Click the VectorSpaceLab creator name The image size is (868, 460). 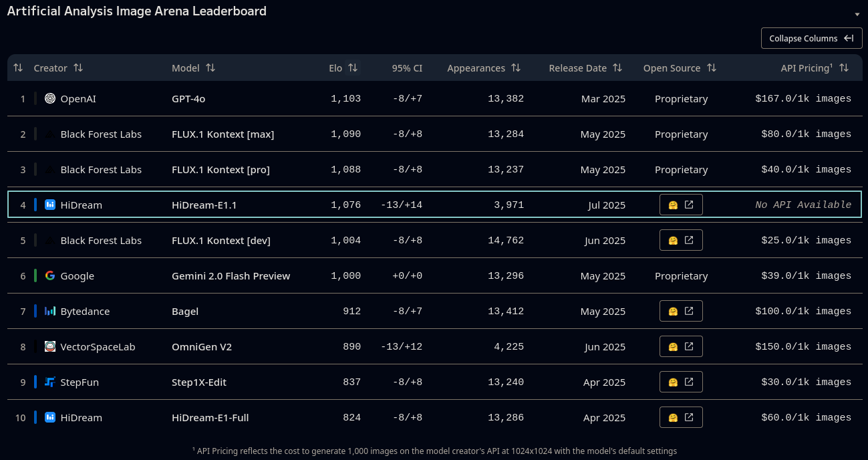98,347
